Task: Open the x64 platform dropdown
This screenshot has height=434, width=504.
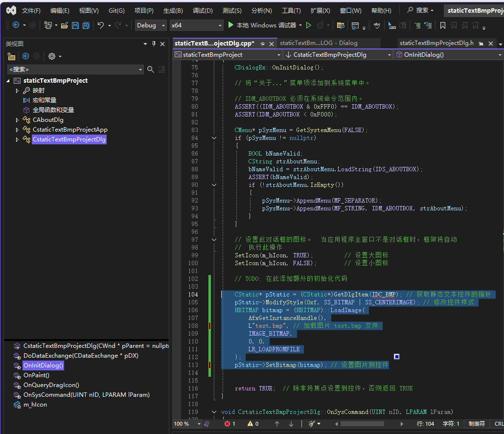Action: 196,25
